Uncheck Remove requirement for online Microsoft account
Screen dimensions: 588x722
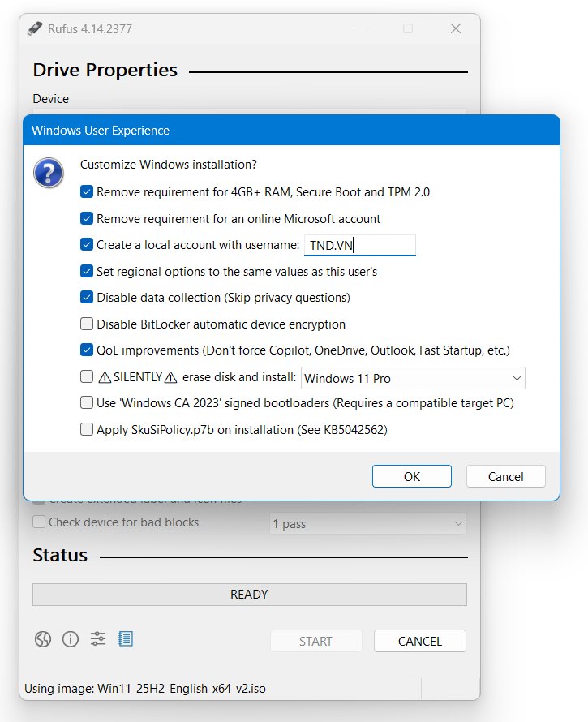[87, 218]
